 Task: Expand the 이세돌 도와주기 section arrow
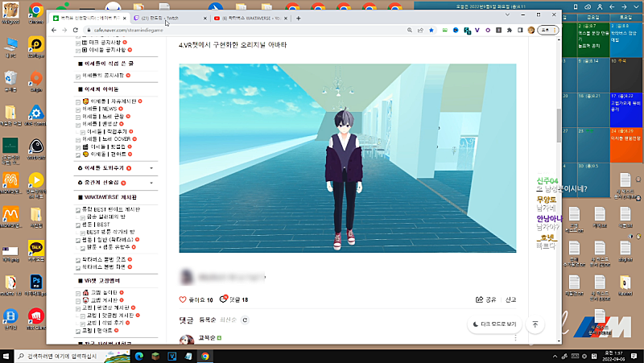151,168
